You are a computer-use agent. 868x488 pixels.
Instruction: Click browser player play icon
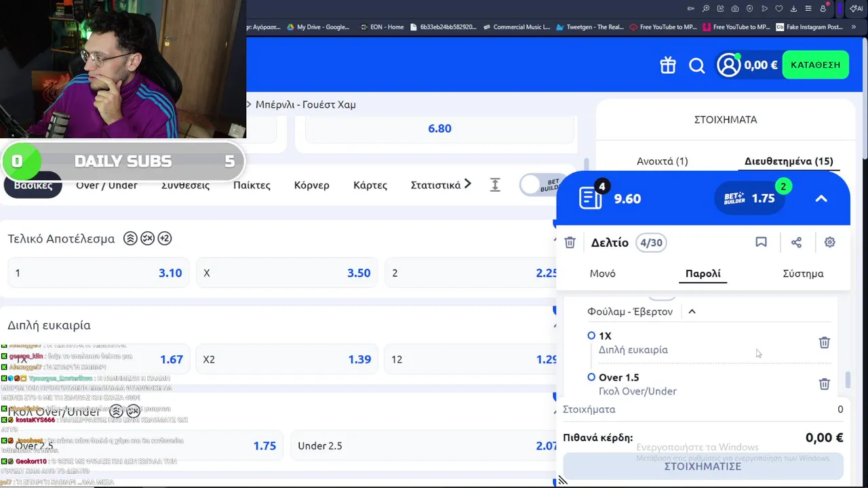(x=764, y=9)
